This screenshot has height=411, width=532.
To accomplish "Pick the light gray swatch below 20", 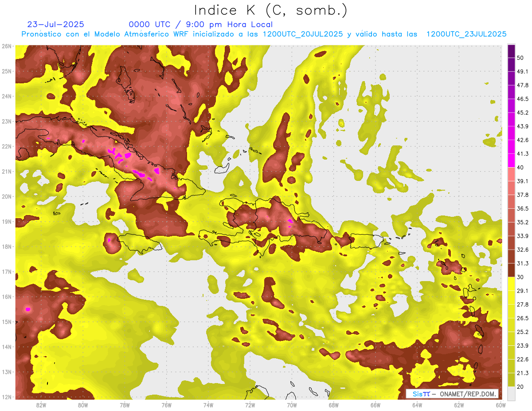I will (x=511, y=393).
